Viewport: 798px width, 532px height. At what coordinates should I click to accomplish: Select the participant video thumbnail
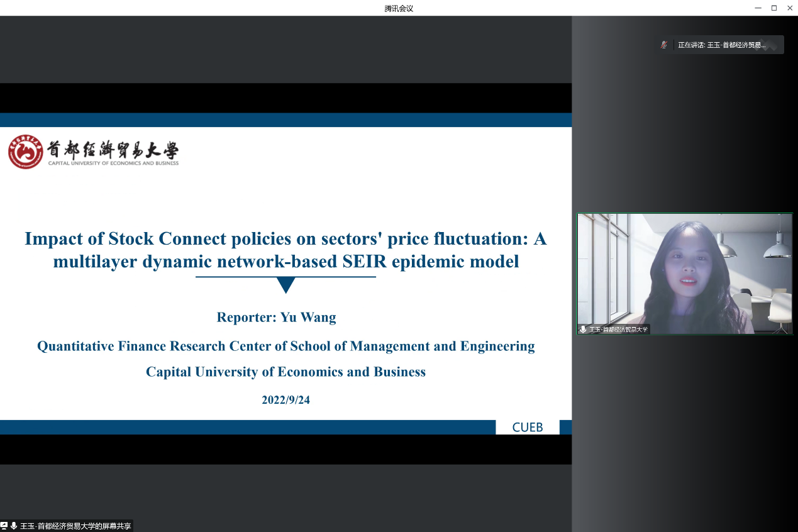click(685, 274)
